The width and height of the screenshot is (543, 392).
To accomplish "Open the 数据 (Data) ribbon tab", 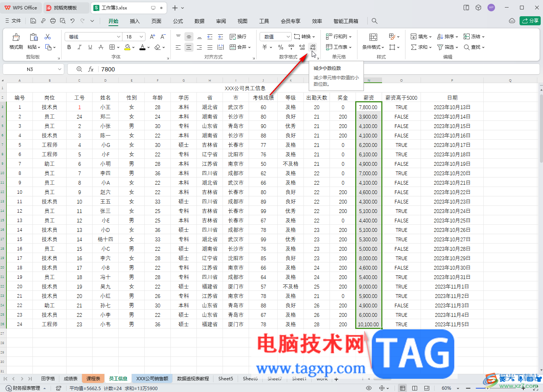I will tap(200, 21).
